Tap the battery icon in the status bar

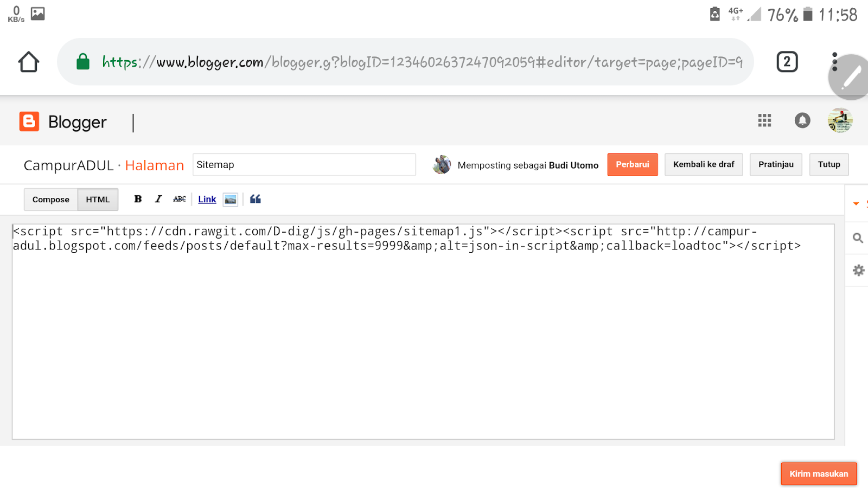808,14
